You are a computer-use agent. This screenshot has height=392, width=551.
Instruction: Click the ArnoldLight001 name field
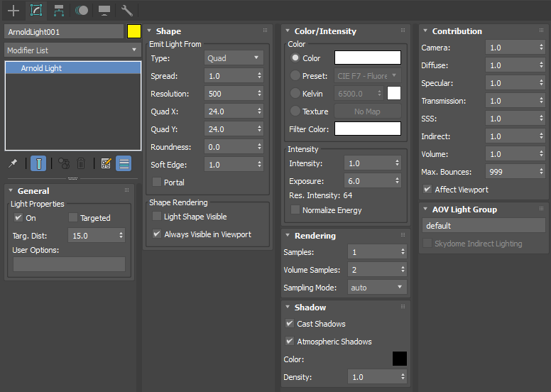(x=64, y=32)
